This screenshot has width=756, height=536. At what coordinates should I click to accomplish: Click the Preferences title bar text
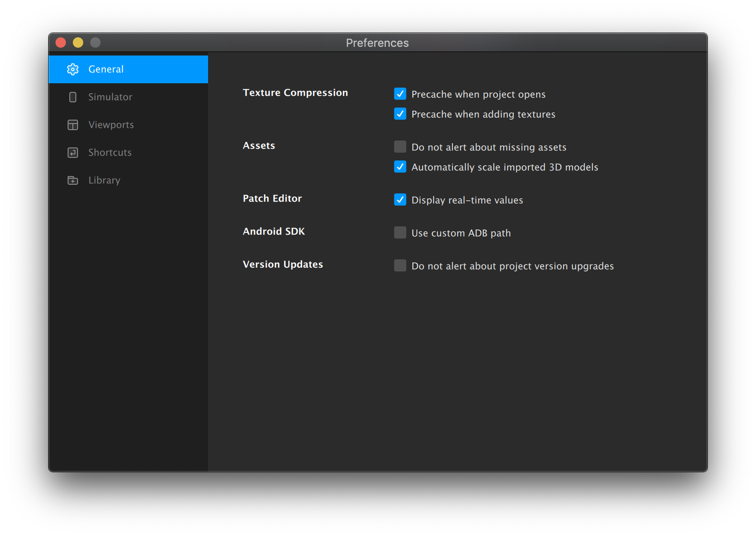[377, 43]
